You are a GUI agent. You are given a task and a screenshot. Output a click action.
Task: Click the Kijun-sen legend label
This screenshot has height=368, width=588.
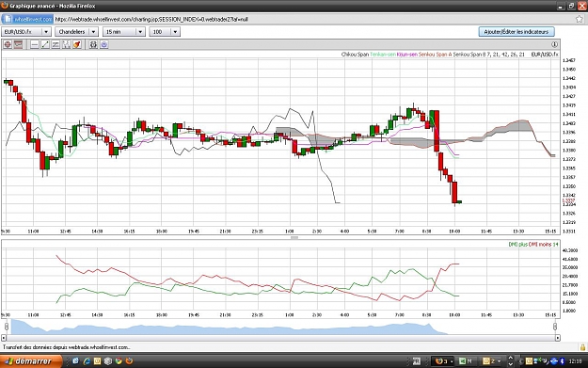[406, 55]
